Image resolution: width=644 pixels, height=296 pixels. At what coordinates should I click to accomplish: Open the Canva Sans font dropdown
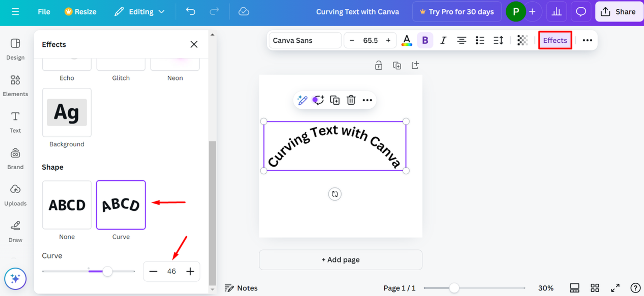click(305, 40)
